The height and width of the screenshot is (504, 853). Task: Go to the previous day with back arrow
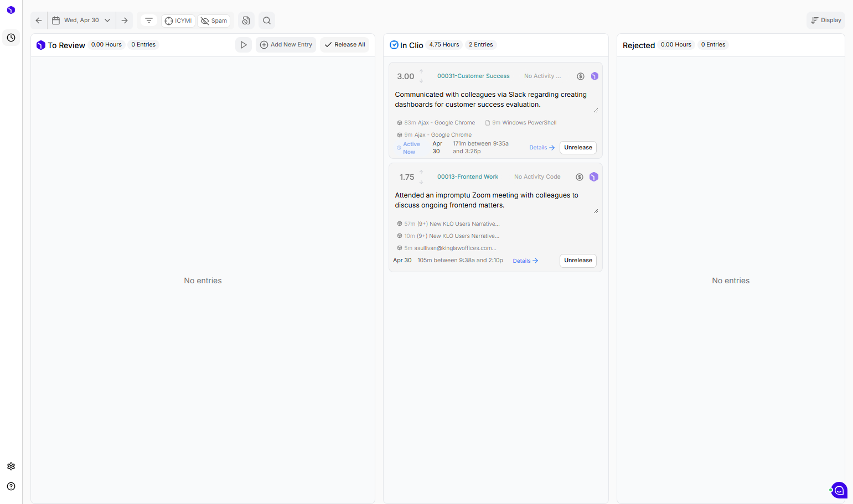39,20
